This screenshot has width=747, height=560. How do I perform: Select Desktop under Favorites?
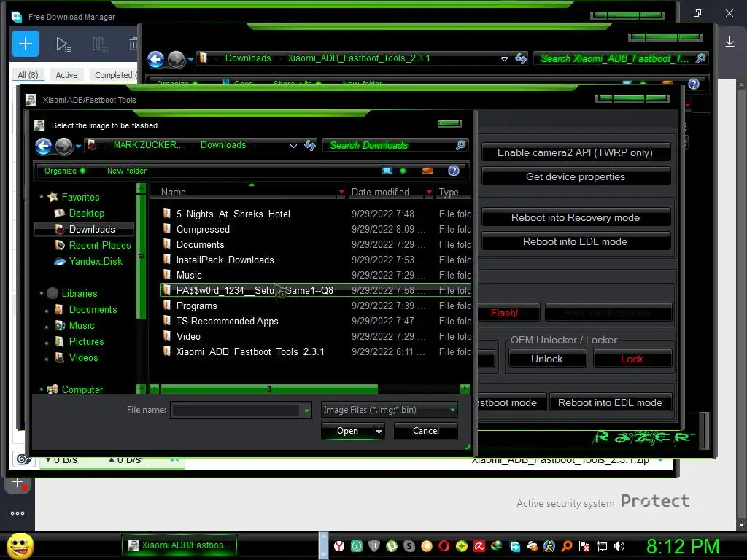point(86,214)
